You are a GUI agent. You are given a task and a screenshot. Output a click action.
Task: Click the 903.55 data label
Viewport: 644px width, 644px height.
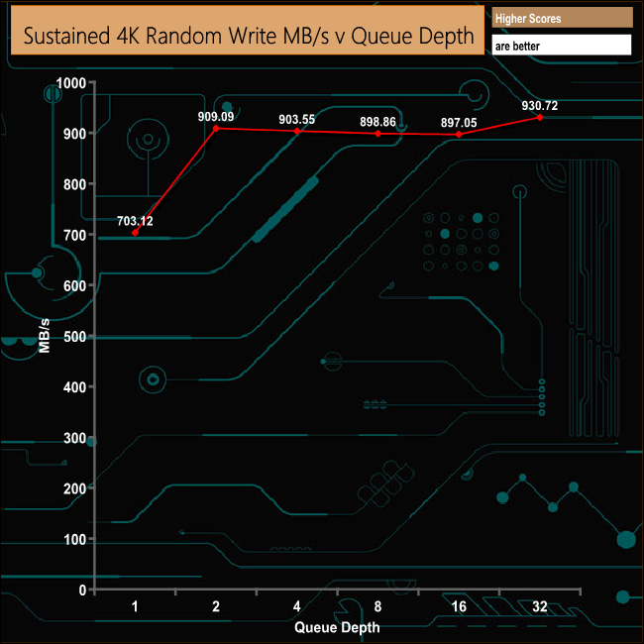296,120
